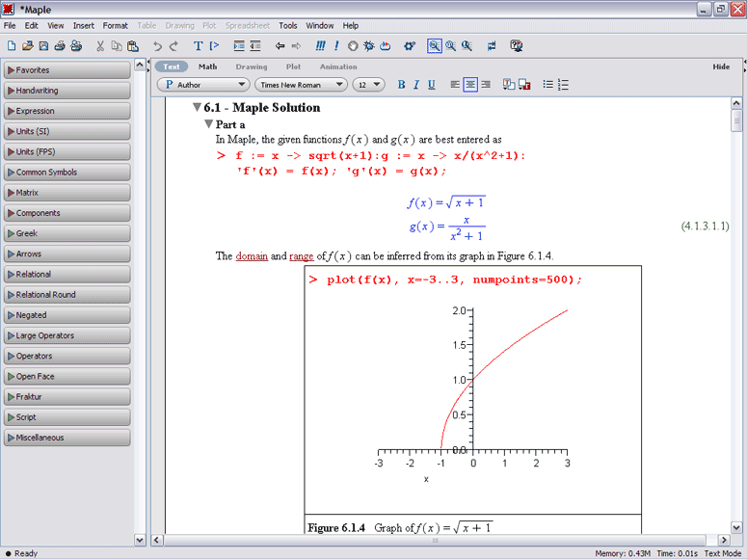747x560 pixels.
Task: Click the bulleted list icon
Action: [547, 85]
